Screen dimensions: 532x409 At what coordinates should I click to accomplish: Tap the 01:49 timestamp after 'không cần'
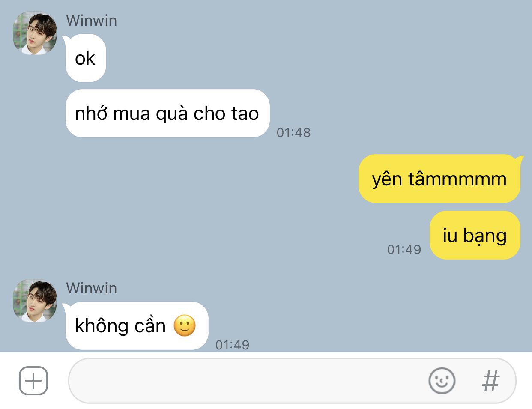pyautogui.click(x=232, y=345)
